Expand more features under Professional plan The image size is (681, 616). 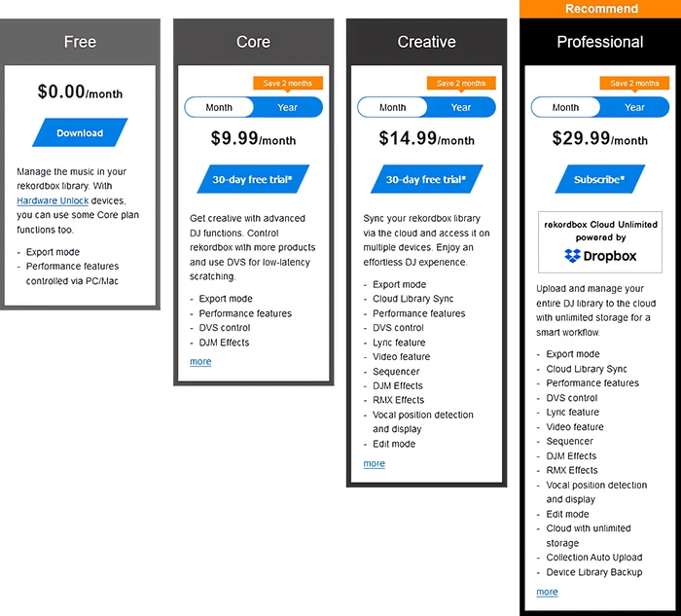(547, 592)
